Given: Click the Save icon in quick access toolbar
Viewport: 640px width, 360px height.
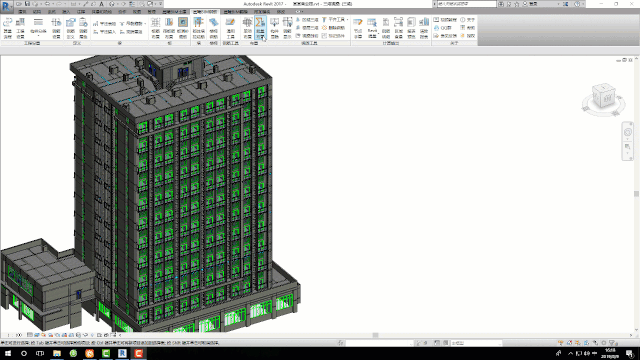Looking at the screenshot, I should (27, 4).
